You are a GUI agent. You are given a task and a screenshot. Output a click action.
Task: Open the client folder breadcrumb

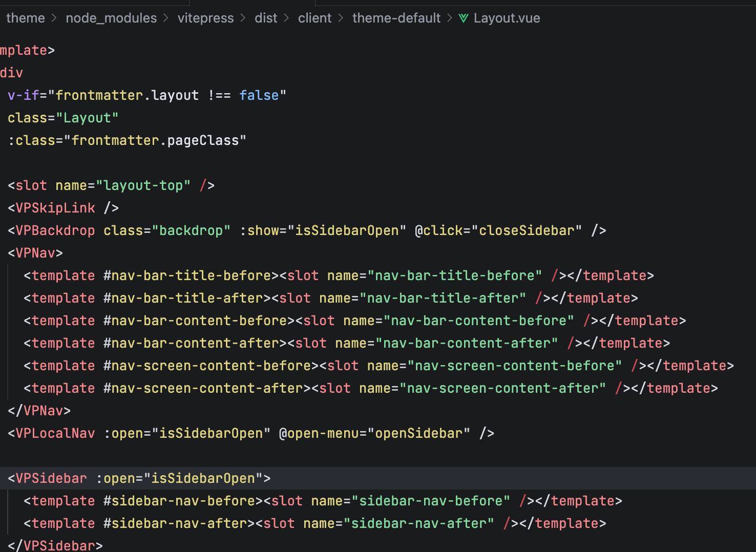coord(314,18)
